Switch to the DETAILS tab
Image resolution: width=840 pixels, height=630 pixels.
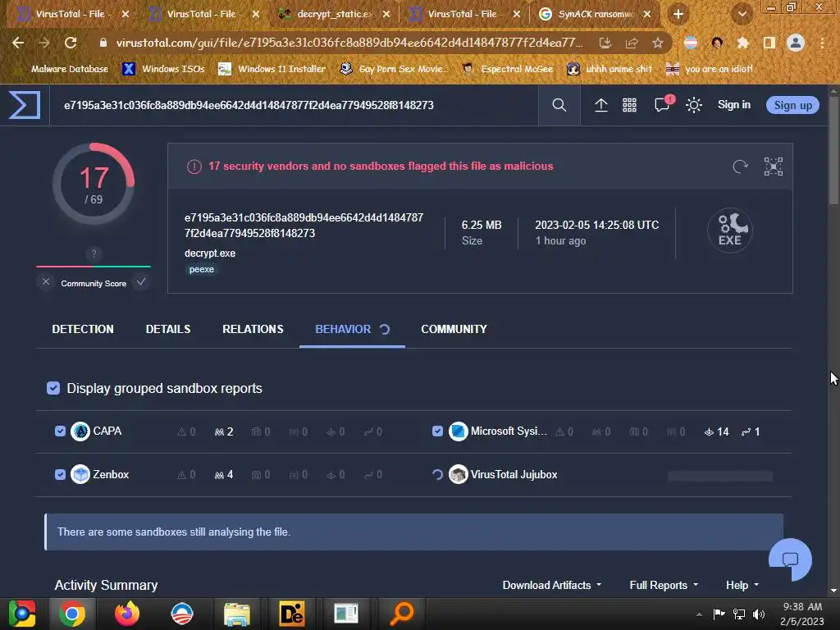click(168, 329)
